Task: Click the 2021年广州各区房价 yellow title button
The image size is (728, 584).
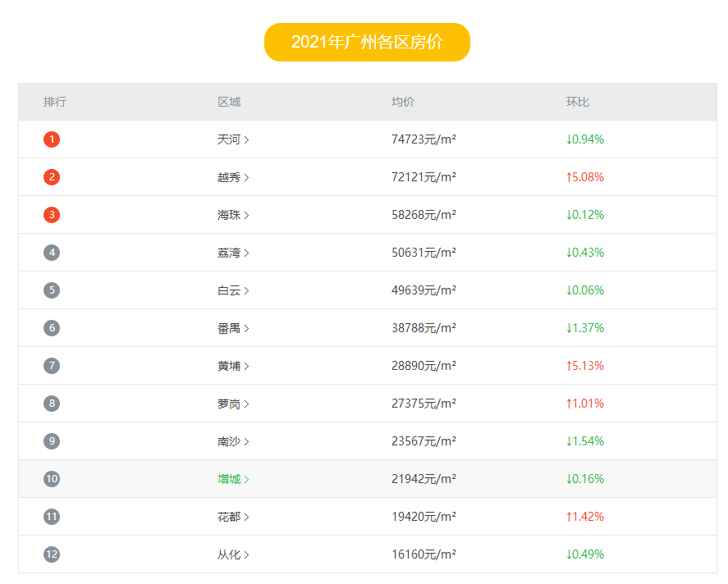Action: click(367, 42)
